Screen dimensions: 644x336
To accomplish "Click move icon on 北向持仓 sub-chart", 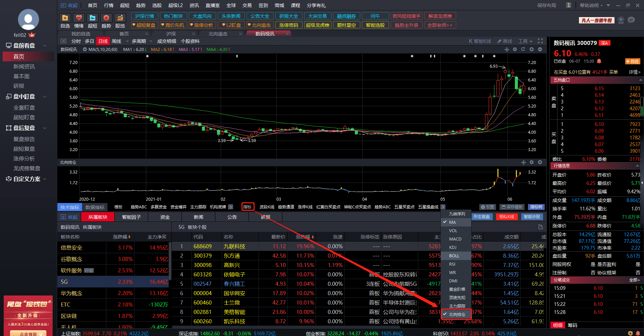I will pyautogui.click(x=524, y=162).
